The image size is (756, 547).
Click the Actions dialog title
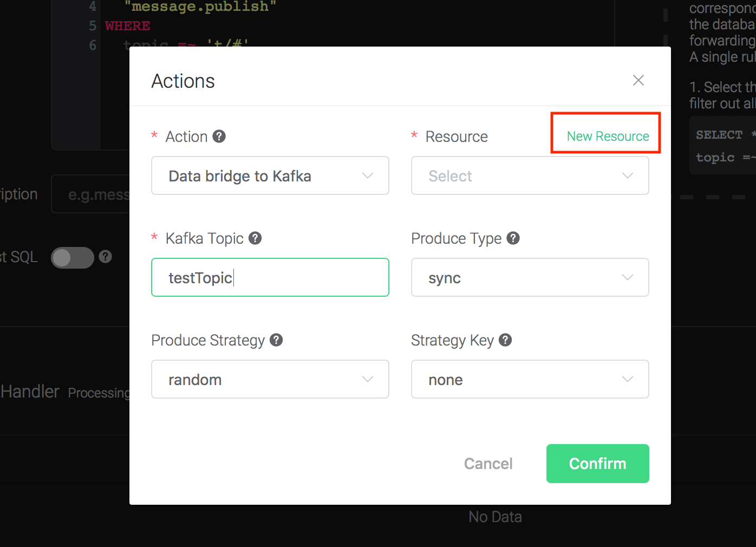[x=183, y=81]
